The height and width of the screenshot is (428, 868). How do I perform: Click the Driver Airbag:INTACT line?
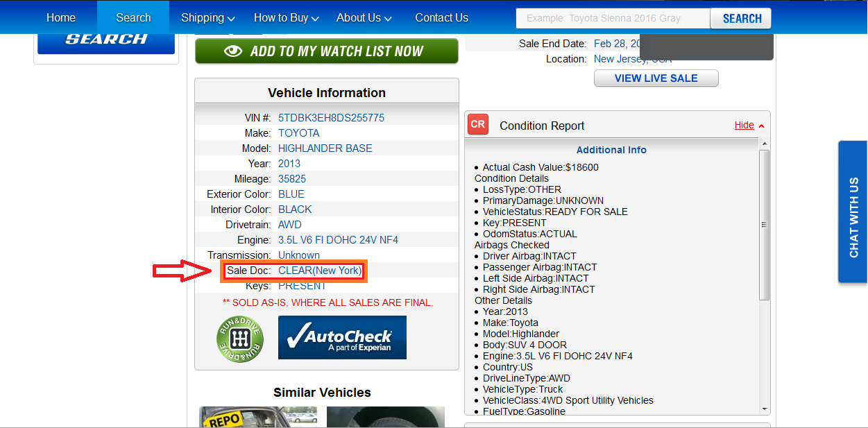pyautogui.click(x=529, y=256)
